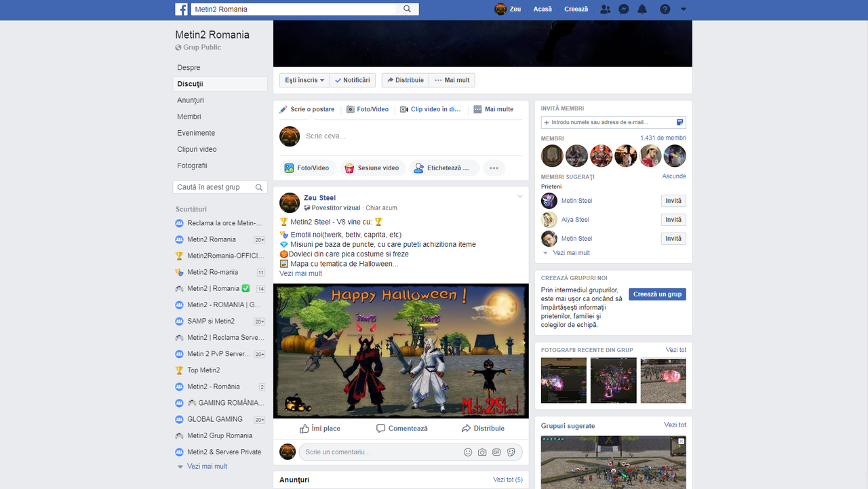Invite Aiya Steel with the Invită button
868x489 pixels.
click(x=673, y=219)
